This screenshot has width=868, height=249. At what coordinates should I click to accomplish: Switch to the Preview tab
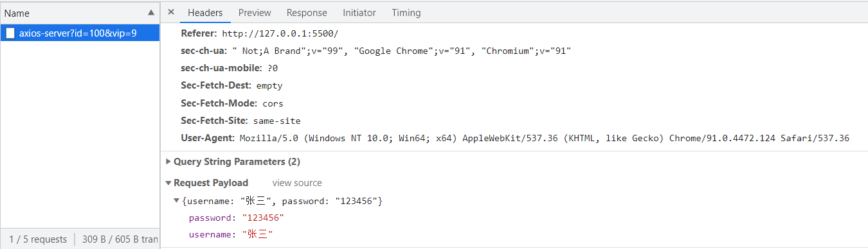[x=255, y=13]
